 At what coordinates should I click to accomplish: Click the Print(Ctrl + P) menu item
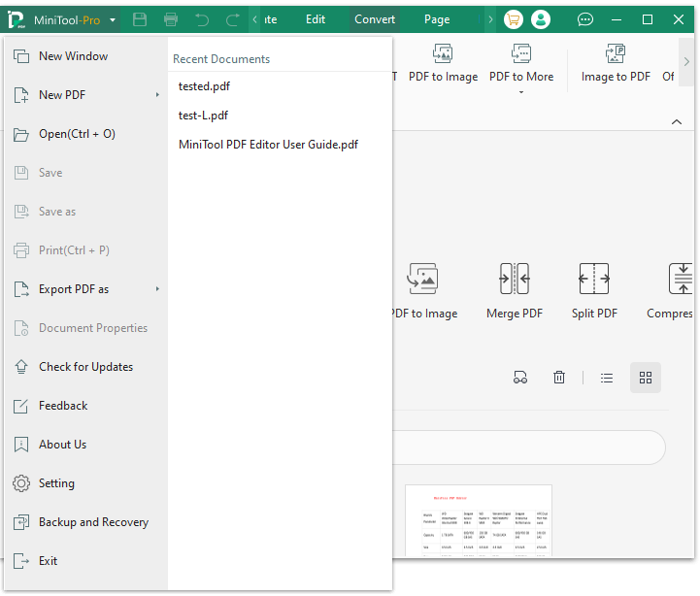click(x=85, y=250)
